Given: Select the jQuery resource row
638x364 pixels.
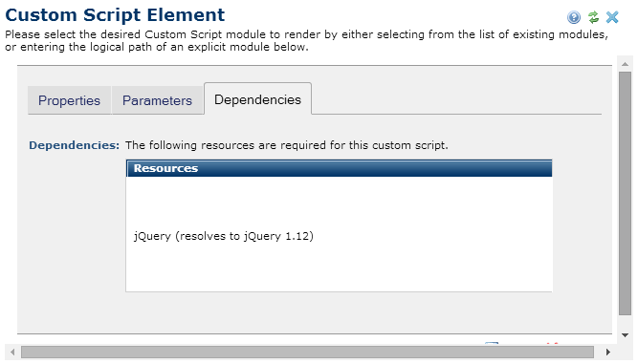Looking at the screenshot, I should [340, 236].
